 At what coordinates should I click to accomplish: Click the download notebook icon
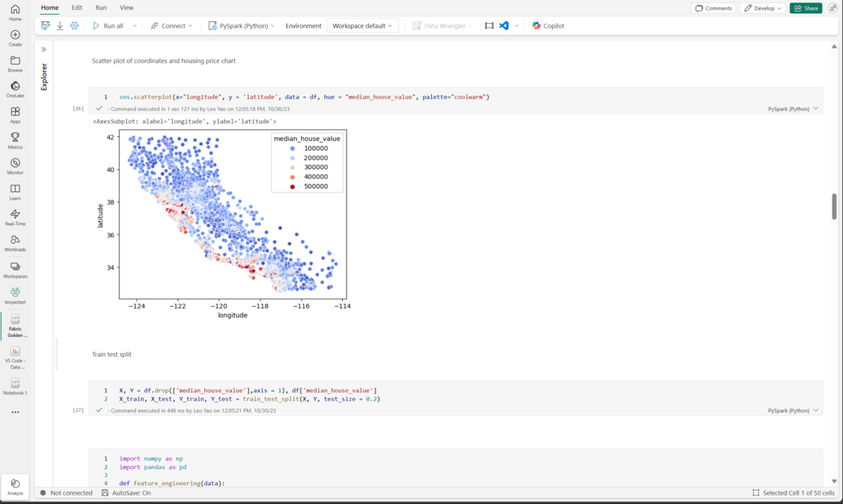tap(60, 25)
